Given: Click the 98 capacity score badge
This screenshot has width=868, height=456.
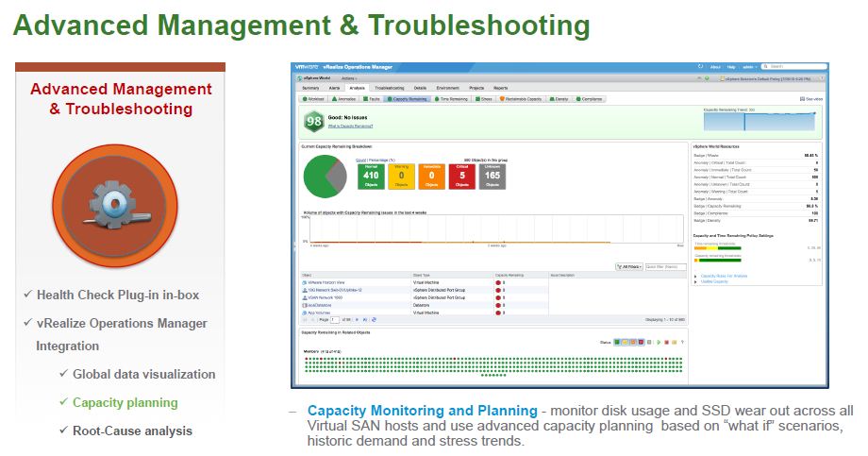Looking at the screenshot, I should click(x=312, y=119).
